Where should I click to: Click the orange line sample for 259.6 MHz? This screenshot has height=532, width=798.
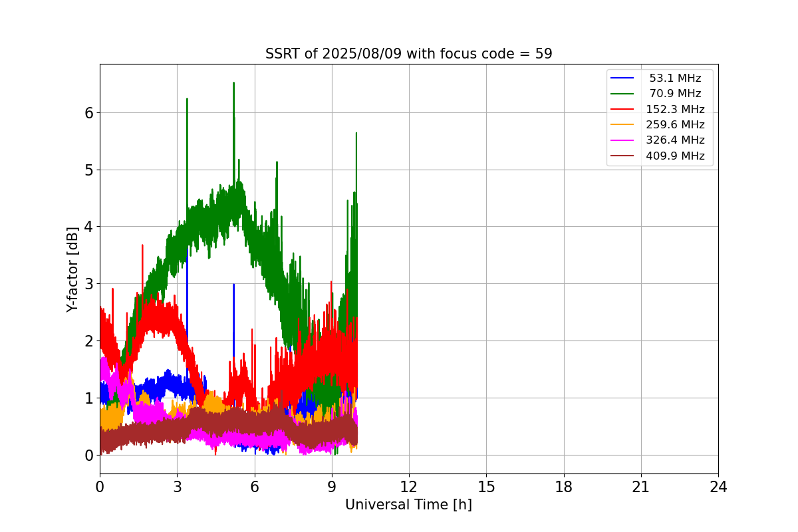pyautogui.click(x=622, y=124)
